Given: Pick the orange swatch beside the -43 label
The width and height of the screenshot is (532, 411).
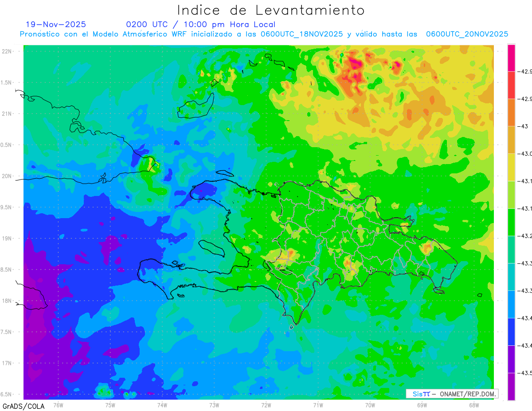Looking at the screenshot, I should (x=511, y=113).
